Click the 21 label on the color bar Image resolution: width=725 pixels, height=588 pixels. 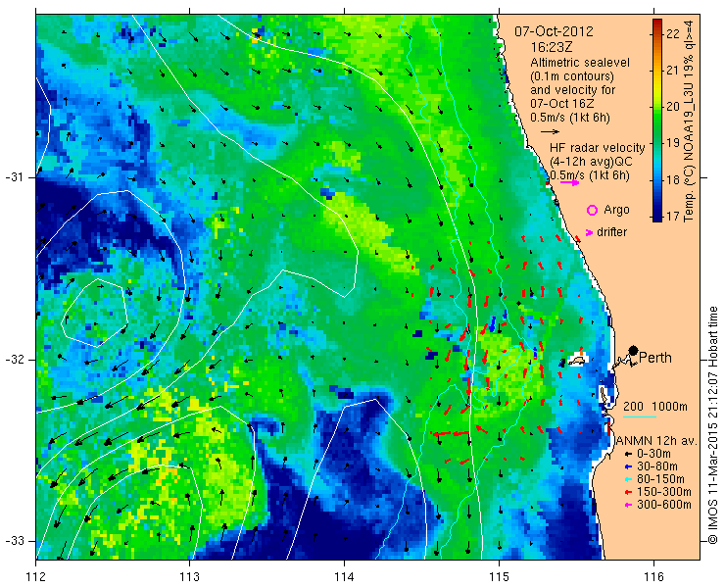click(673, 71)
